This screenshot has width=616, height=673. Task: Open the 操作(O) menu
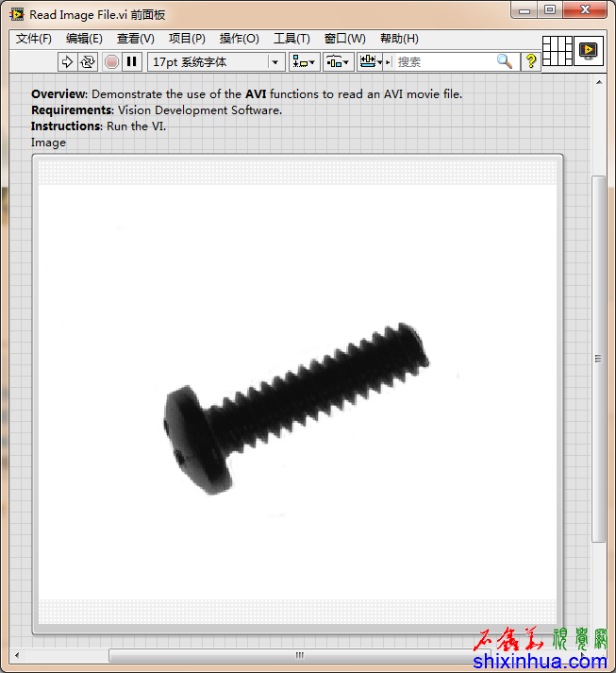click(x=239, y=39)
